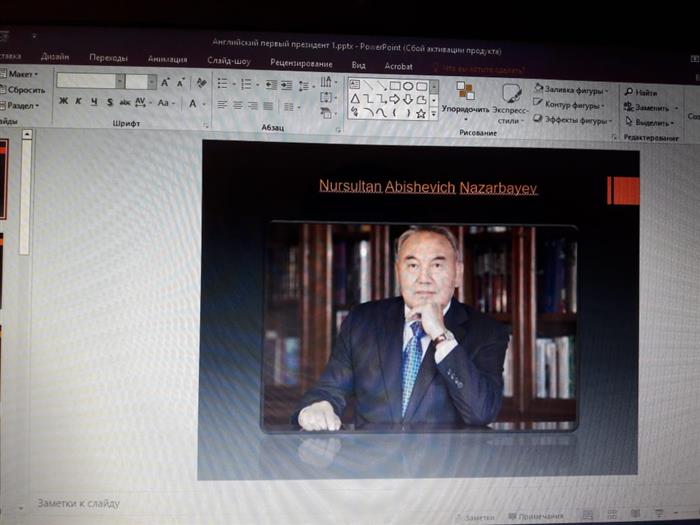Toggle bold formatting (Ж) button
This screenshot has width=700, height=525.
click(63, 101)
